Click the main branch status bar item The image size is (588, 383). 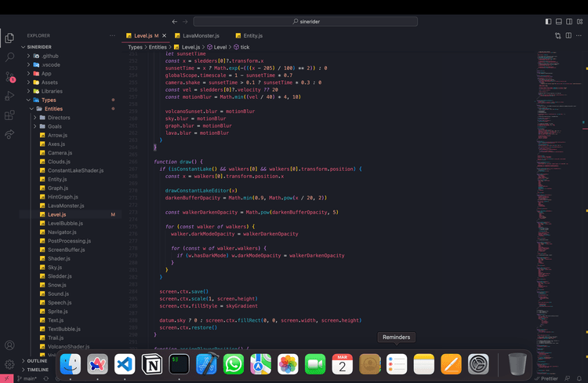click(x=29, y=378)
